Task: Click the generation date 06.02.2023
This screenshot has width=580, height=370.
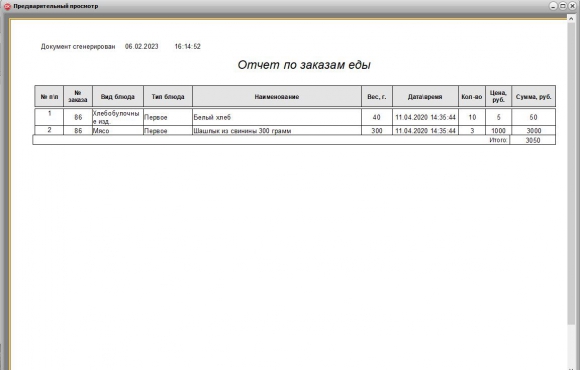Action: (141, 46)
